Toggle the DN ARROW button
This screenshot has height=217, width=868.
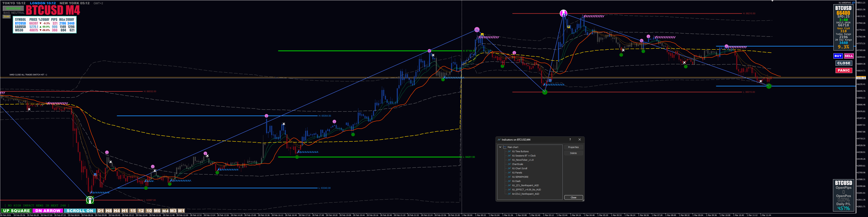coord(48,211)
